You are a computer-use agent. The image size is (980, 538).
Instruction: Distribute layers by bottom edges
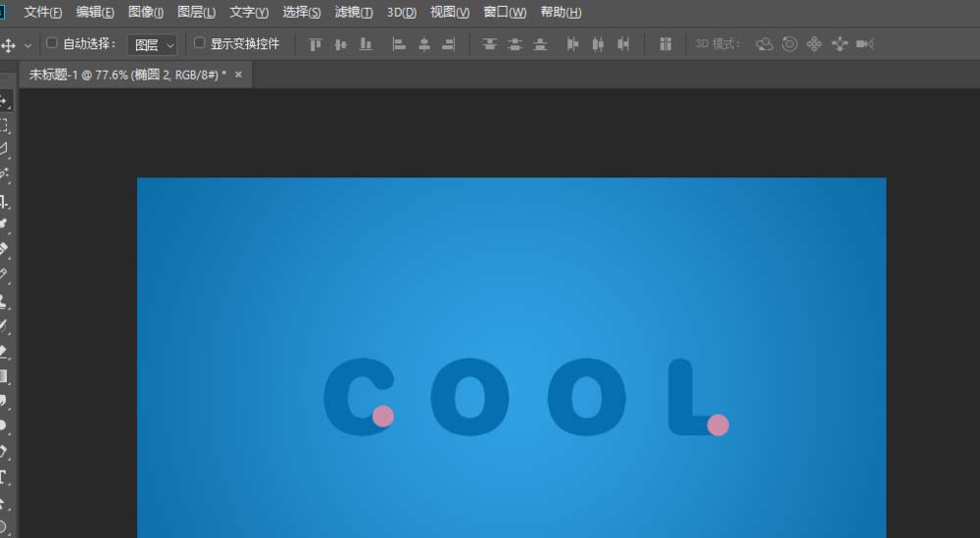click(540, 44)
